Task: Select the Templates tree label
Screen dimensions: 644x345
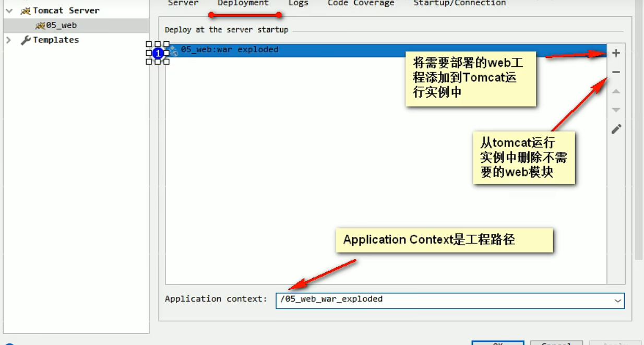Action: [56, 40]
